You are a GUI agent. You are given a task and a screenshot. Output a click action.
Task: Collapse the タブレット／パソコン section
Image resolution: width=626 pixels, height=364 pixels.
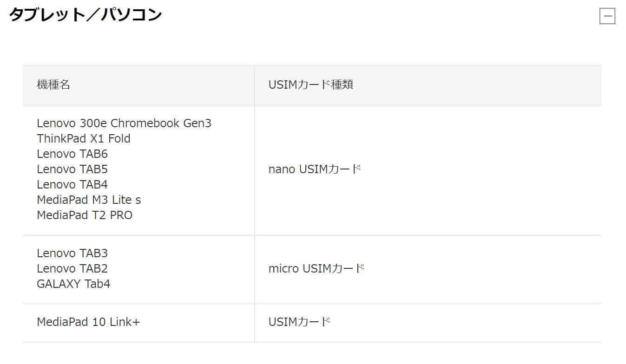(x=607, y=16)
